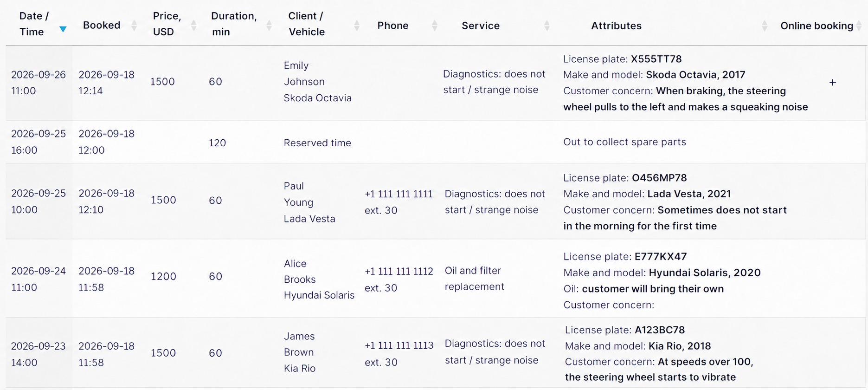Image resolution: width=868 pixels, height=390 pixels.
Task: Select 'Oil and filter replacement' service
Action: coord(474,279)
